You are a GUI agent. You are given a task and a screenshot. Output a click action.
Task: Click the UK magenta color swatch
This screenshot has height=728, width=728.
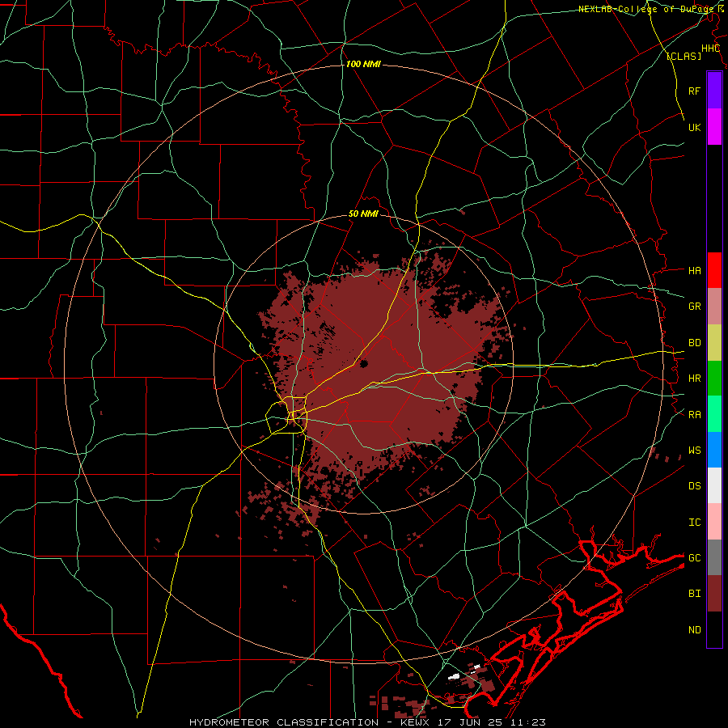pos(714,127)
